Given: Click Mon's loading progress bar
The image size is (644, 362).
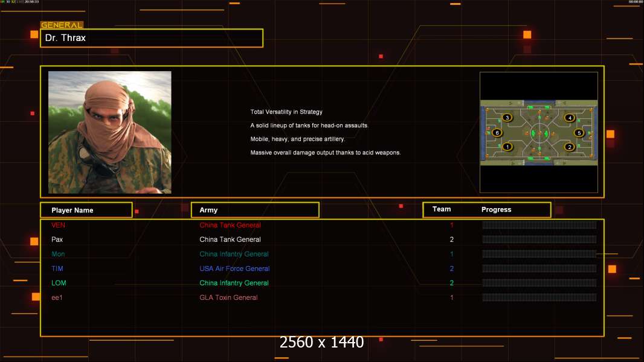Looking at the screenshot, I should pyautogui.click(x=539, y=254).
